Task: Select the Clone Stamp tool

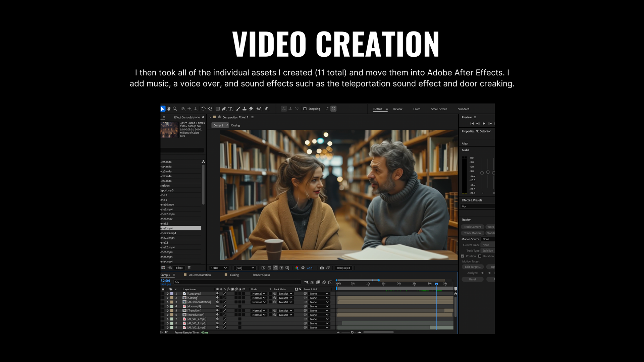Action: (245, 109)
